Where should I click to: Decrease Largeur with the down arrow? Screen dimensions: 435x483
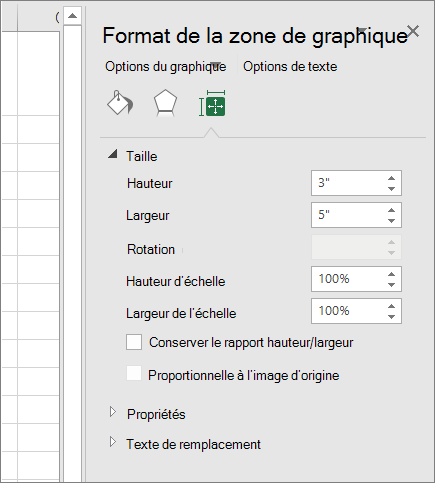pos(391,221)
